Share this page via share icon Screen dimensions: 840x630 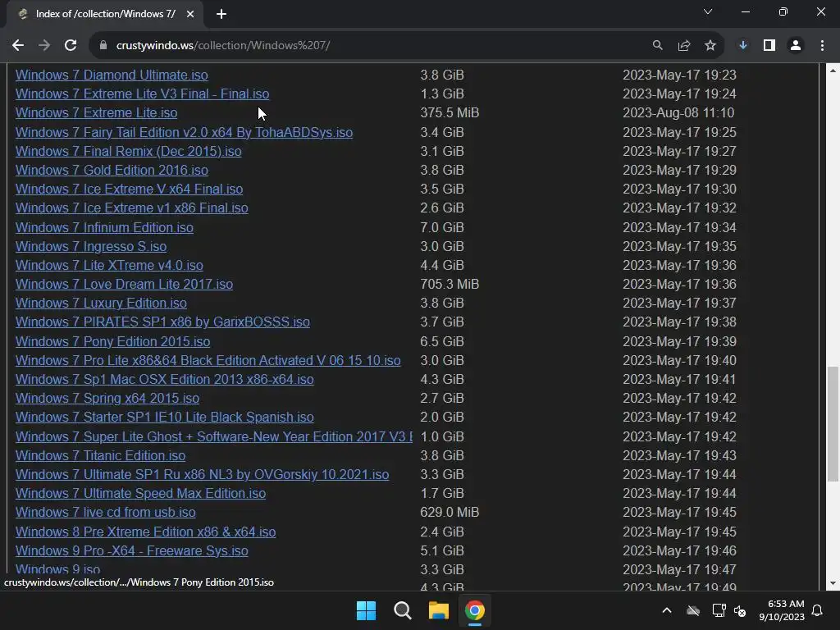(x=684, y=46)
